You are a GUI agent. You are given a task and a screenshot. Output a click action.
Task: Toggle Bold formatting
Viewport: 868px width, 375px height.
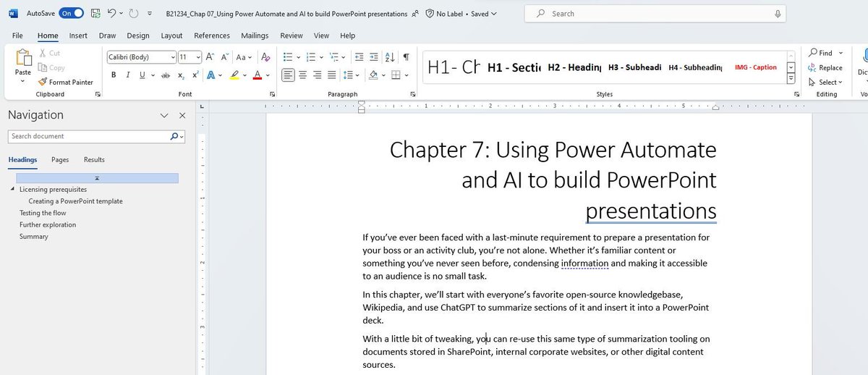pos(114,75)
